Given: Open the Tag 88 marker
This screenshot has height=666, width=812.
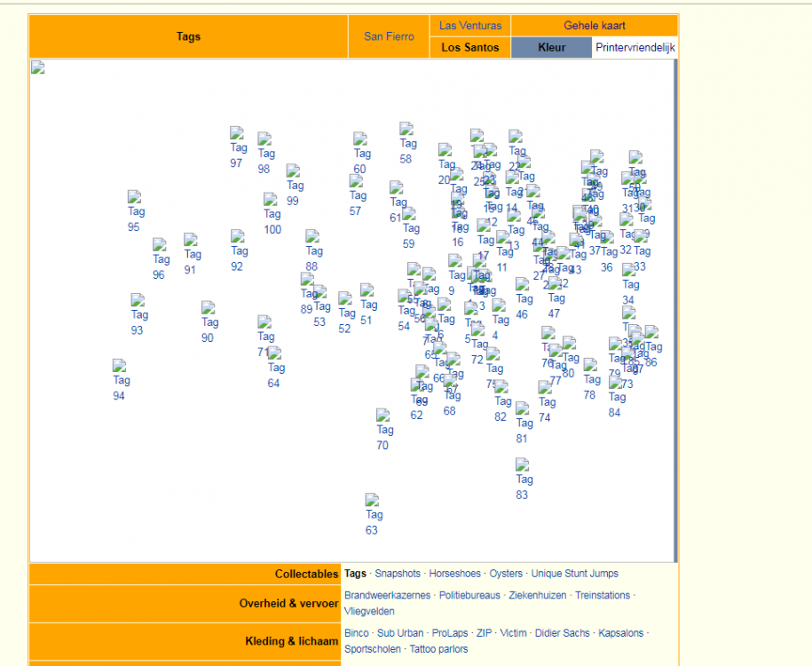Looking at the screenshot, I should click(x=313, y=250).
